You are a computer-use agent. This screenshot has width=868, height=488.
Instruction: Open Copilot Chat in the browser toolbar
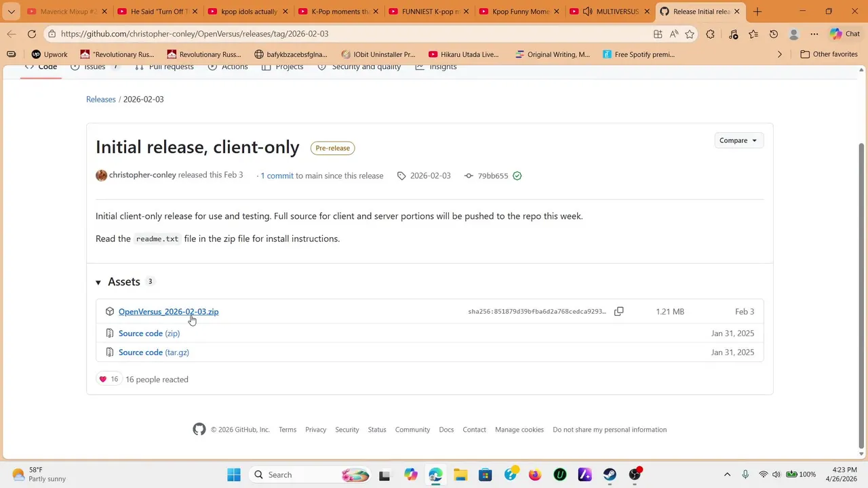coord(844,34)
